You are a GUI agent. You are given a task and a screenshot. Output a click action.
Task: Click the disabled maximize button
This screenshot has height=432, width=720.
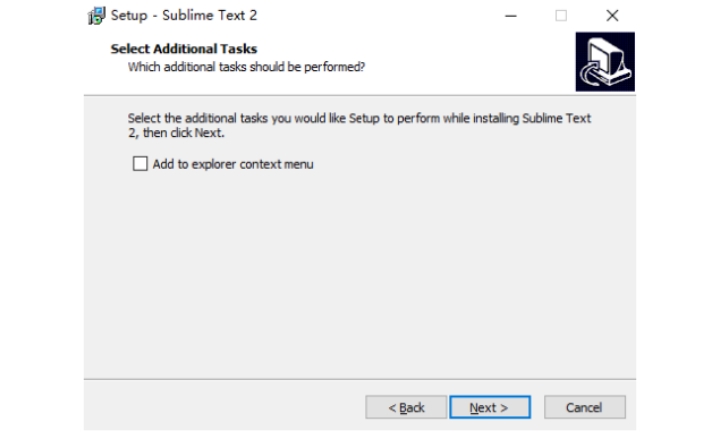[x=561, y=16]
